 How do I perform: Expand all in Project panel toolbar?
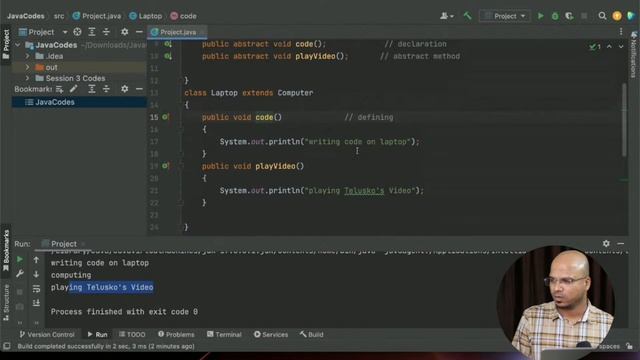point(92,32)
